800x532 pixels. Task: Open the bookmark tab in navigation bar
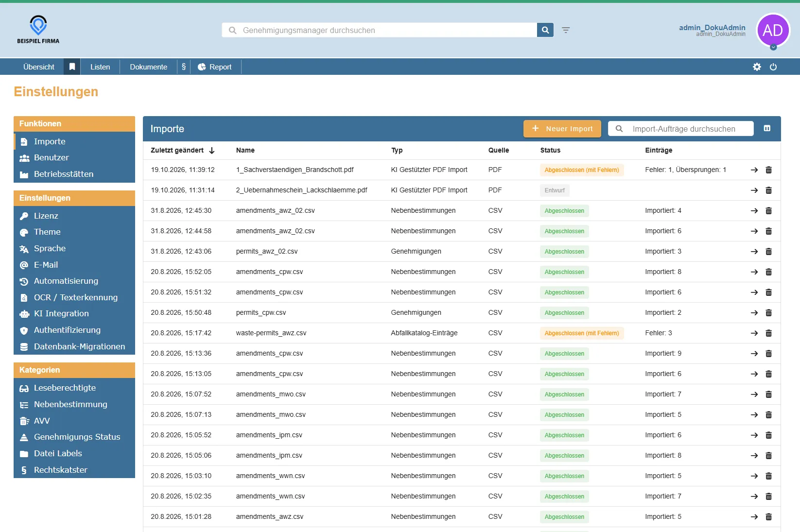[72, 67]
